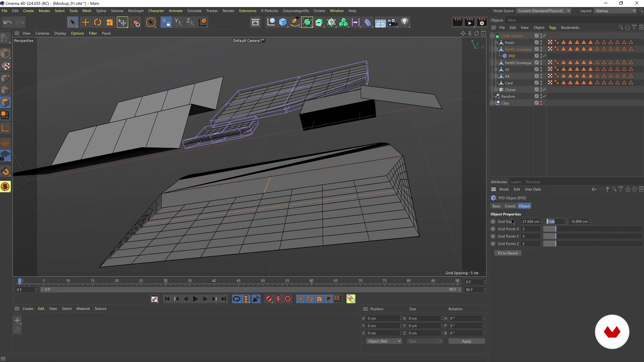The image size is (644, 362).
Task: Select the Move tool
Action: coord(85,22)
